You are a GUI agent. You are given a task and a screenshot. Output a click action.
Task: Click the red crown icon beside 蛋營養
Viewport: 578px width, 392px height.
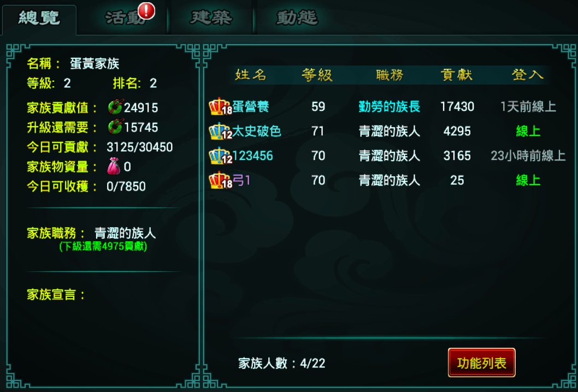220,106
